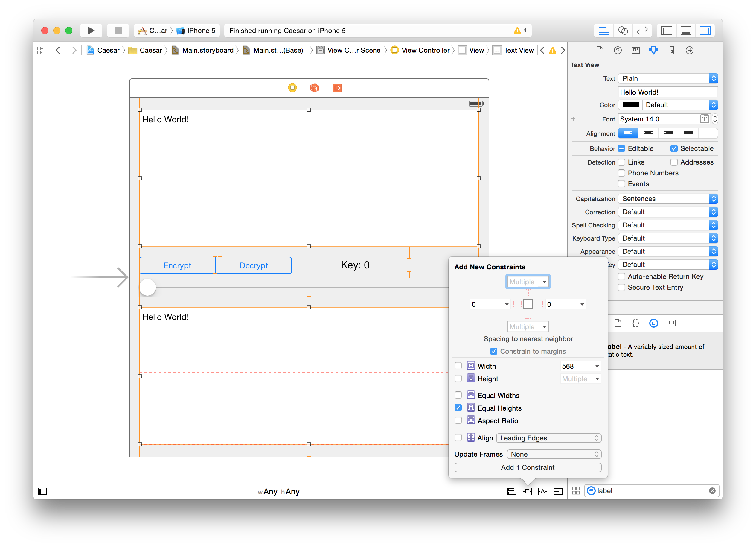Viewport: 756px width, 547px height.
Task: Check Auto-enable Return Key
Action: coord(621,276)
